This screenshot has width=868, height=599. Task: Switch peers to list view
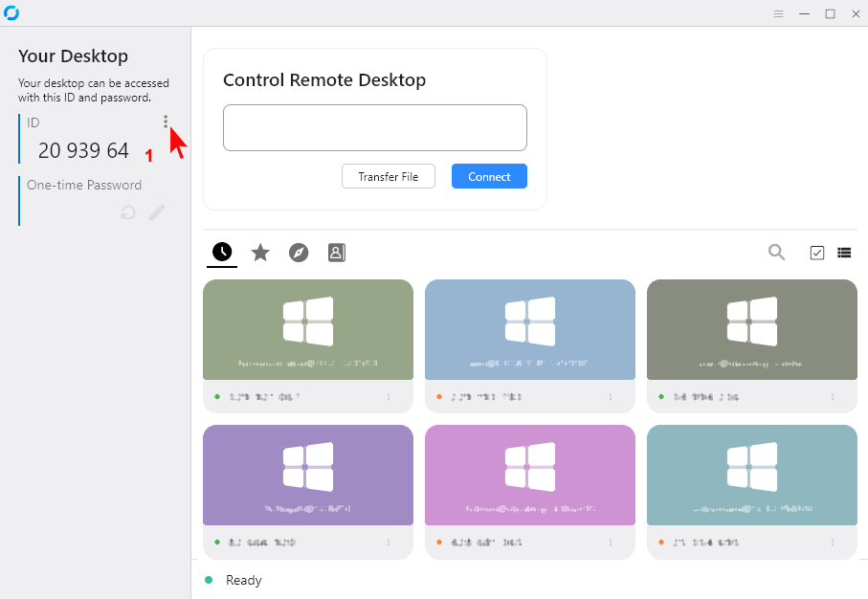844,253
